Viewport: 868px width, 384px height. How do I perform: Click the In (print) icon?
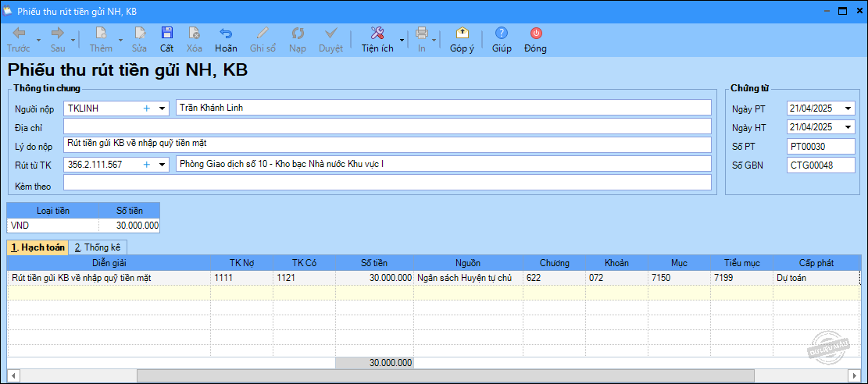(422, 33)
